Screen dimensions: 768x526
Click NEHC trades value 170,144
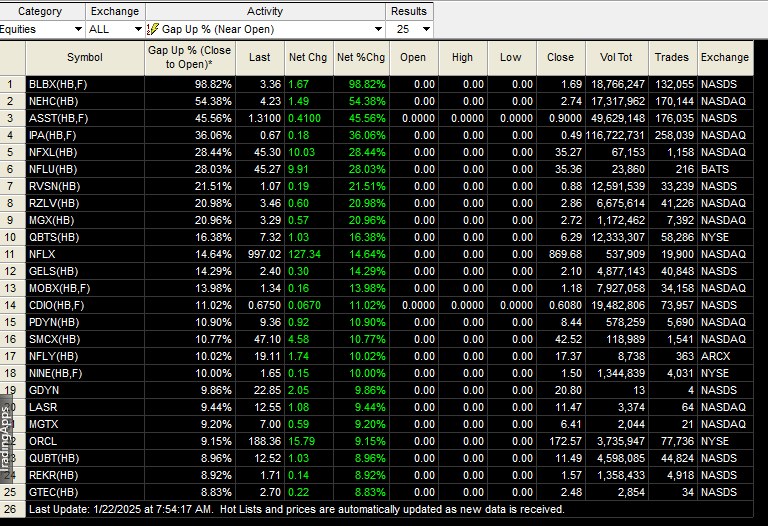coord(672,101)
